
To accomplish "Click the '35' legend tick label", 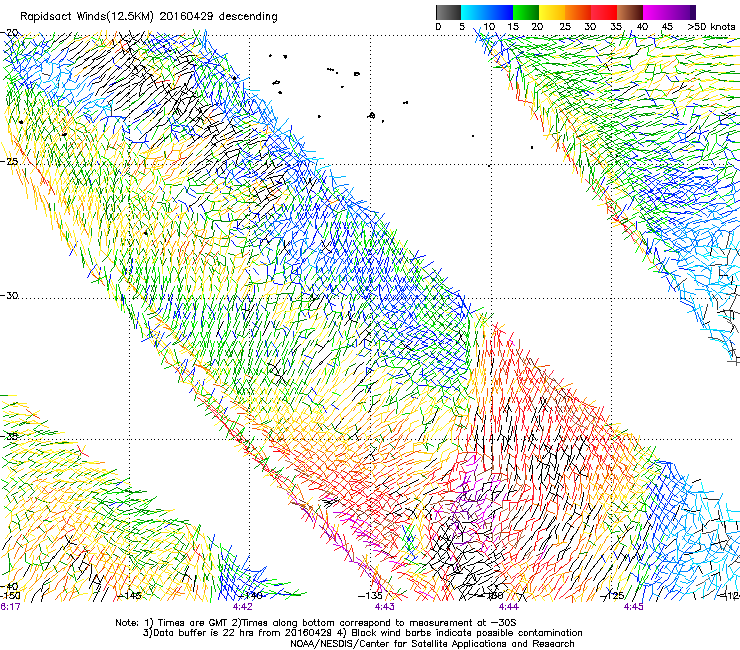I will (616, 26).
